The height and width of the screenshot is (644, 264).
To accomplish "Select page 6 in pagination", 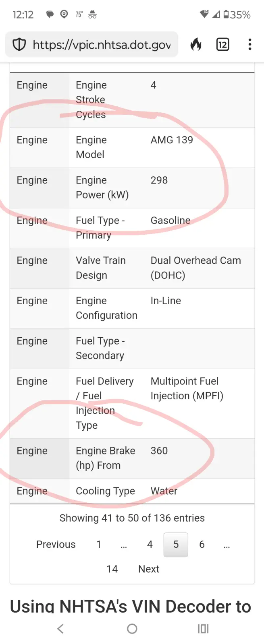I will pyautogui.click(x=202, y=545).
